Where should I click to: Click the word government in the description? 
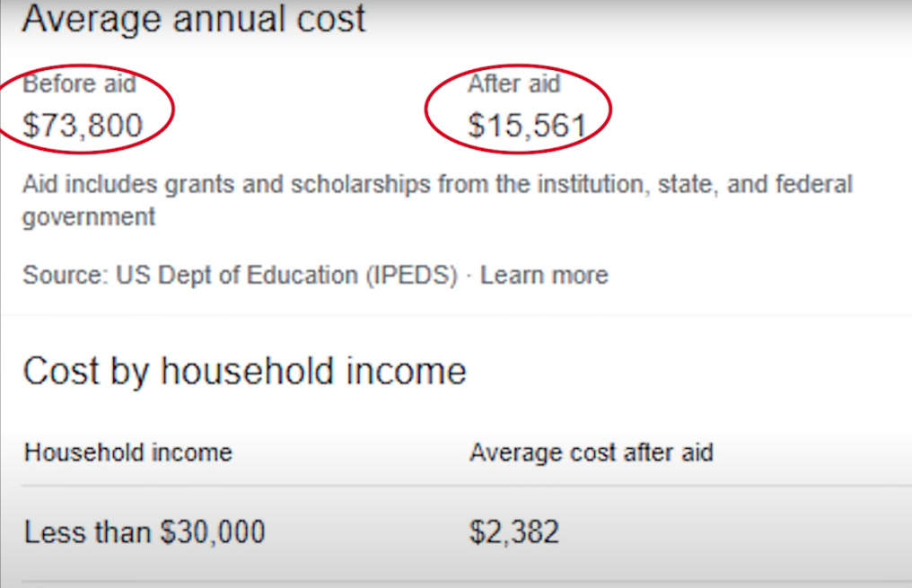[x=88, y=217]
